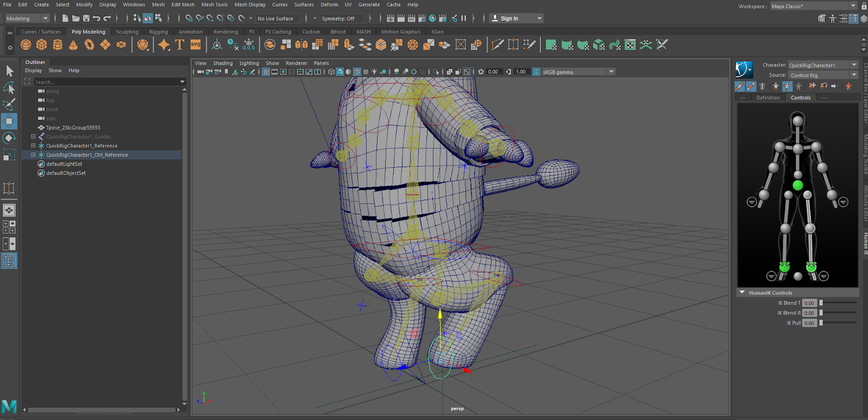Open the Outliner Display menu
The image size is (868, 420).
pos(33,71)
